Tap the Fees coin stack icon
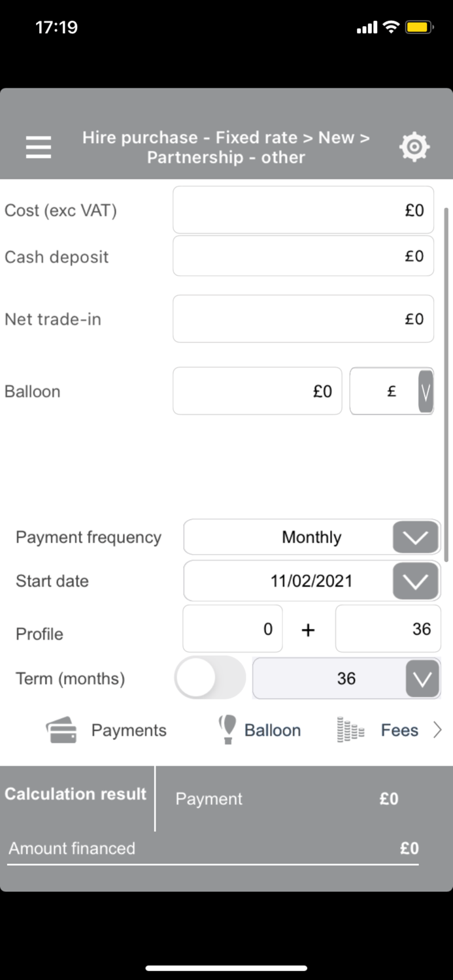Image resolution: width=453 pixels, height=980 pixels. (x=350, y=730)
